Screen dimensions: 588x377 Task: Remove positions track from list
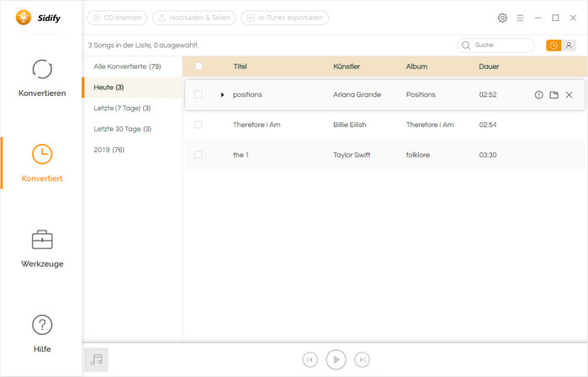point(569,95)
